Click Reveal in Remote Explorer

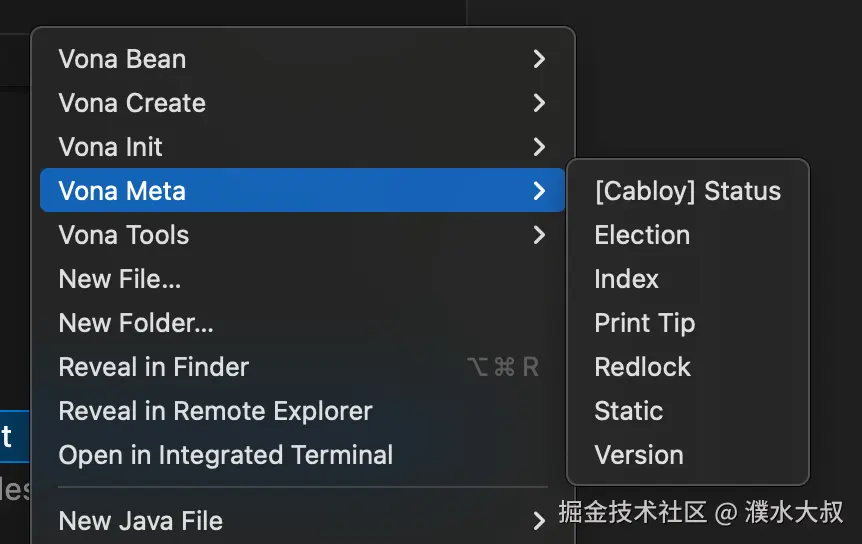(216, 411)
